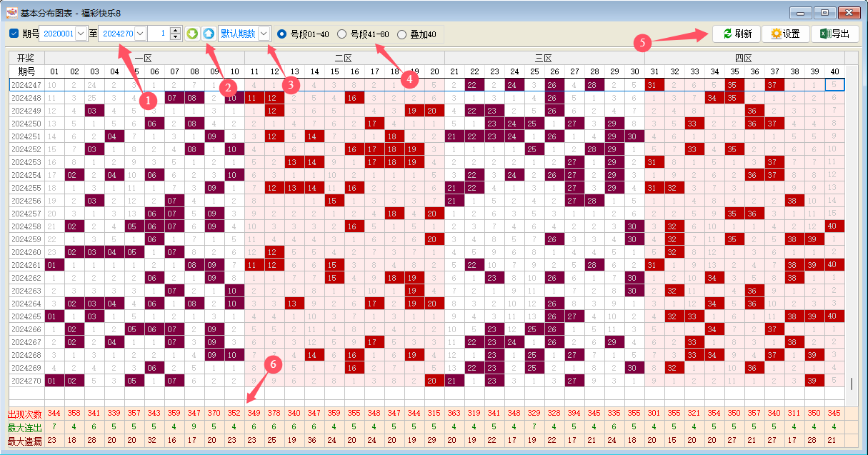Click the 二区 zone header
This screenshot has width=868, height=455.
(344, 58)
